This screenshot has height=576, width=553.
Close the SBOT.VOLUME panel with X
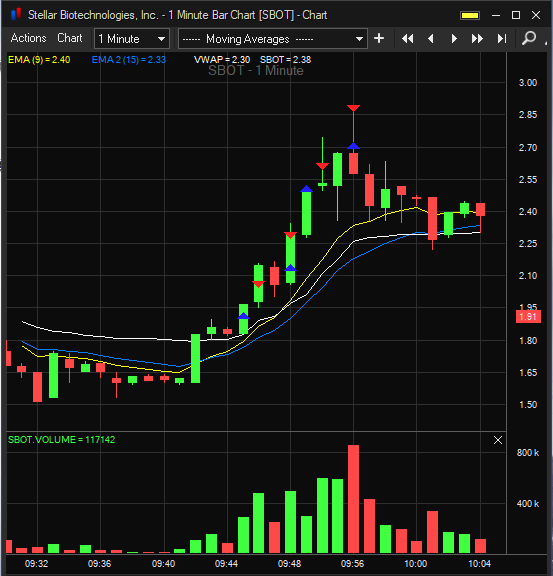(498, 440)
